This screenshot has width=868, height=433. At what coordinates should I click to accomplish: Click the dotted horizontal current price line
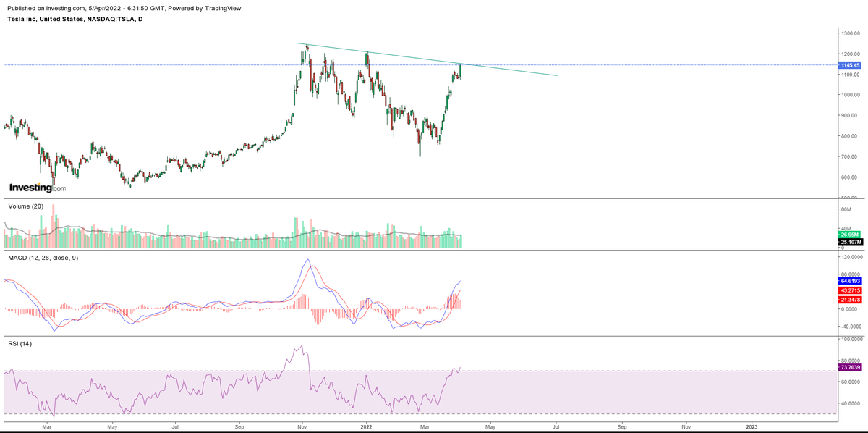click(420, 65)
